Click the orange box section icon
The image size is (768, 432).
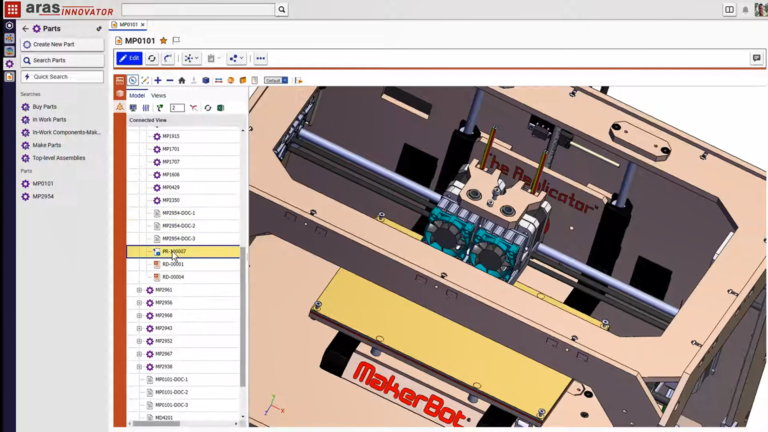tap(243, 80)
